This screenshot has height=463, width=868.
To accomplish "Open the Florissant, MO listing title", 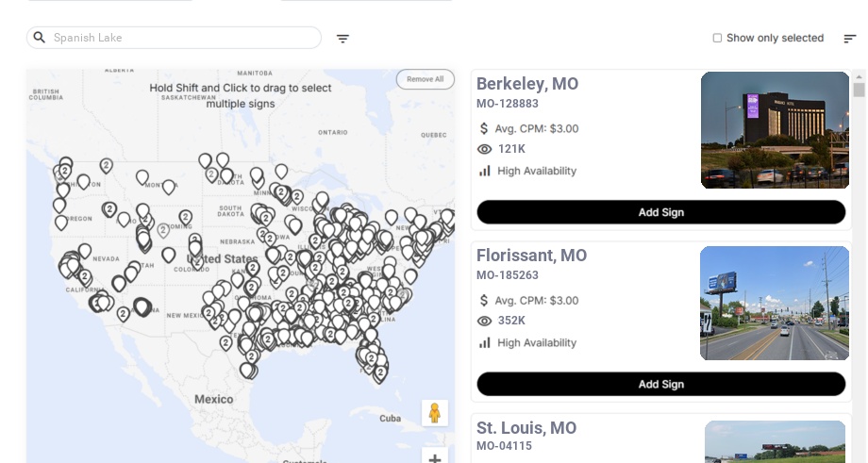I will tap(531, 256).
